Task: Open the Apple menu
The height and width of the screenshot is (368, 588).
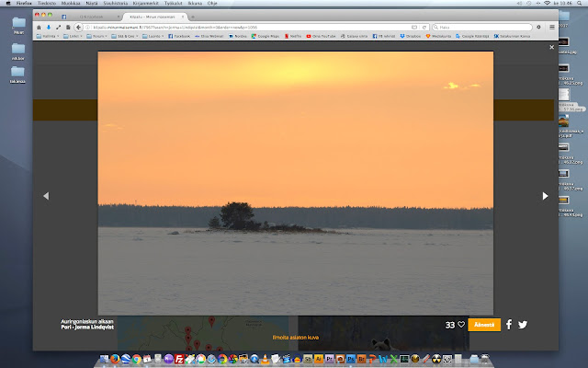Action: point(8,3)
